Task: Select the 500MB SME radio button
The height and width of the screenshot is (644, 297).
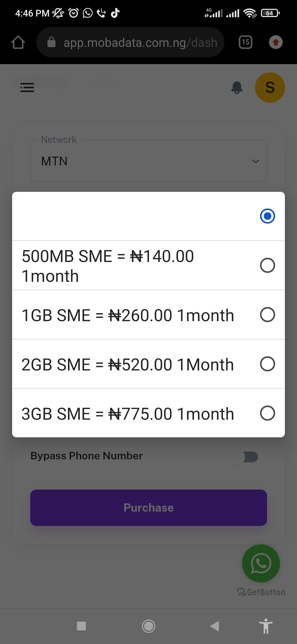Action: click(x=267, y=265)
